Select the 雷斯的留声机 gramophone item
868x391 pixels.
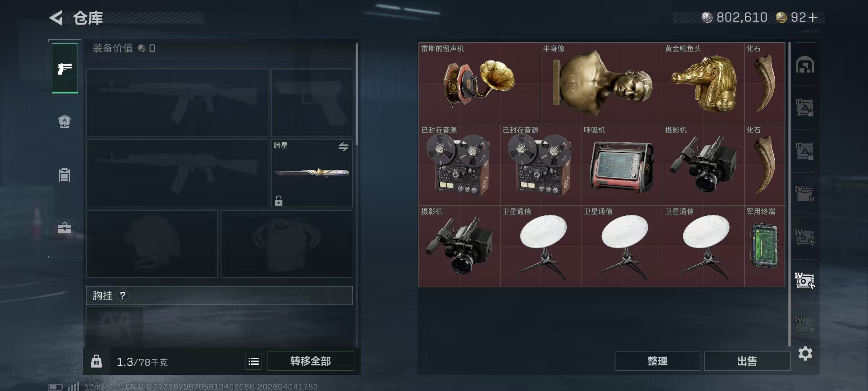(x=480, y=83)
